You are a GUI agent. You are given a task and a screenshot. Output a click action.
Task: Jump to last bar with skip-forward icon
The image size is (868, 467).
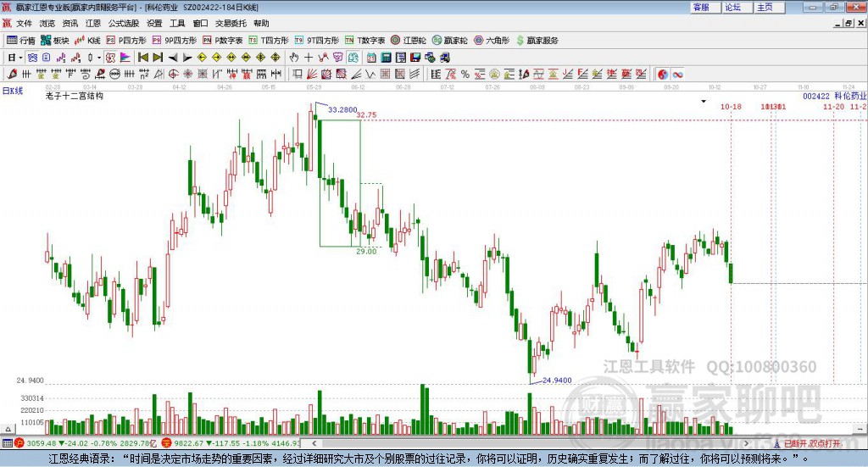(x=158, y=58)
